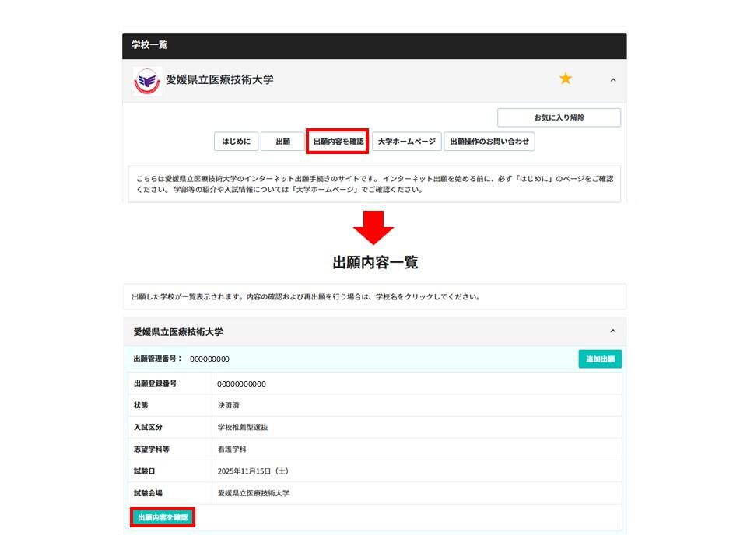Open 大学ホームページ link button

406,142
